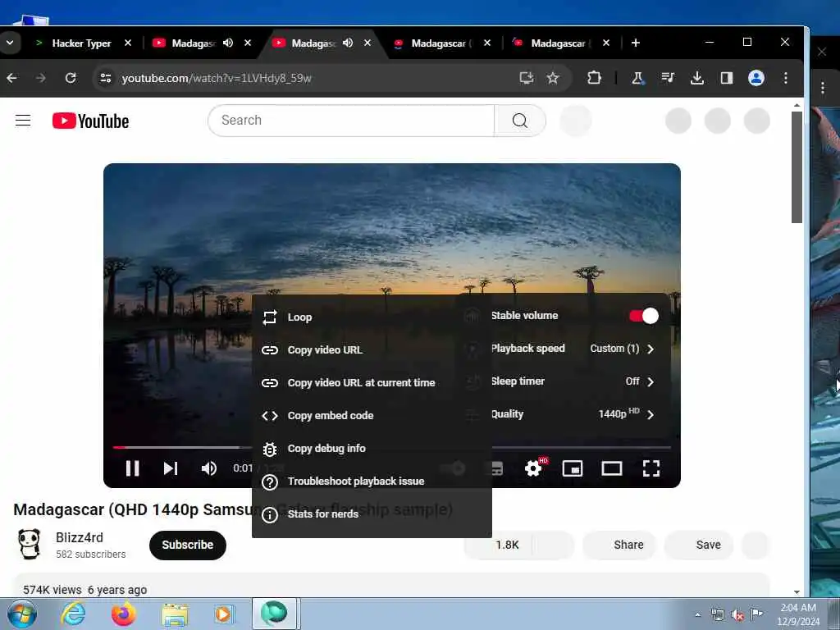
Task: Open the media player taskbar icon
Action: [223, 614]
